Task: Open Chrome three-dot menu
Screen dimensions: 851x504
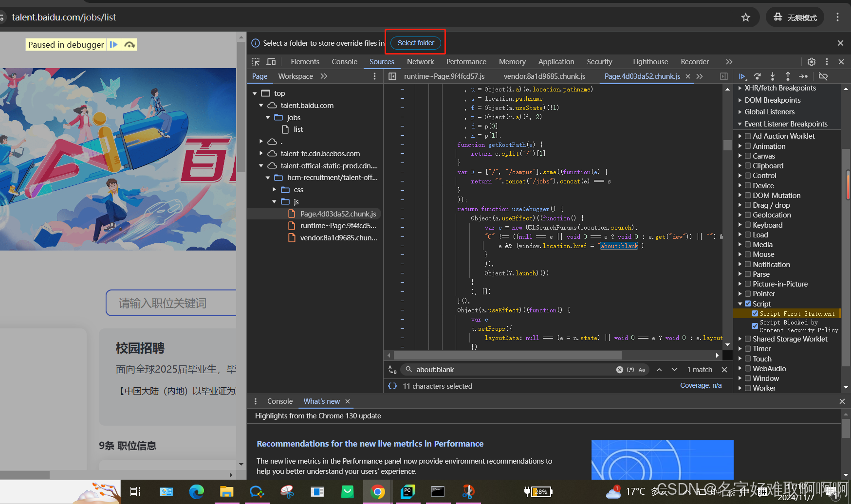Action: pos(837,18)
